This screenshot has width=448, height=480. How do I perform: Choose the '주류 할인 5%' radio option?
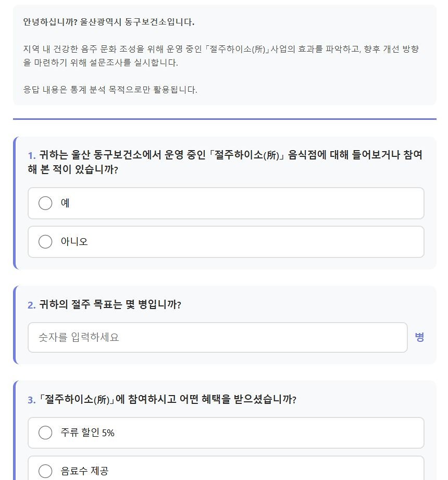(45, 433)
